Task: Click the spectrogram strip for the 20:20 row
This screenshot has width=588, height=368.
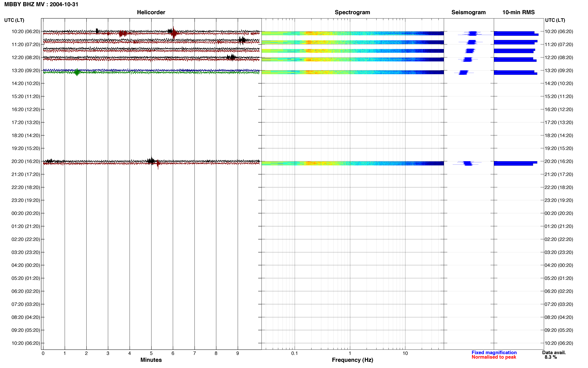Action: tap(353, 163)
